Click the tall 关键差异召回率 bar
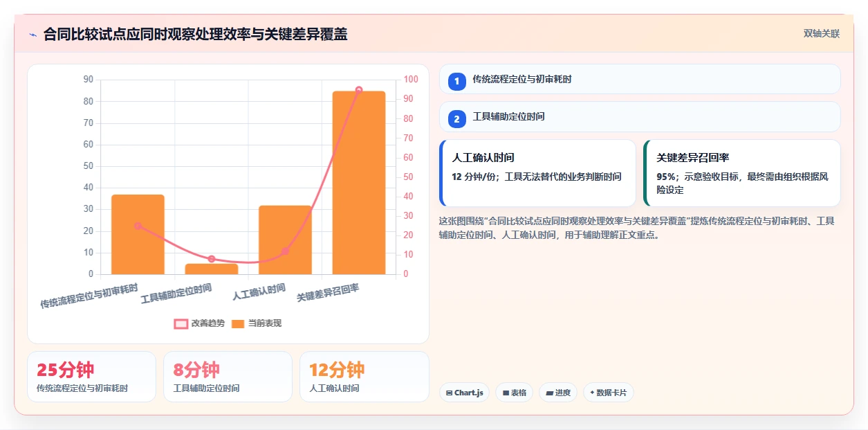Viewport: 868px width, 430px height. (x=359, y=183)
